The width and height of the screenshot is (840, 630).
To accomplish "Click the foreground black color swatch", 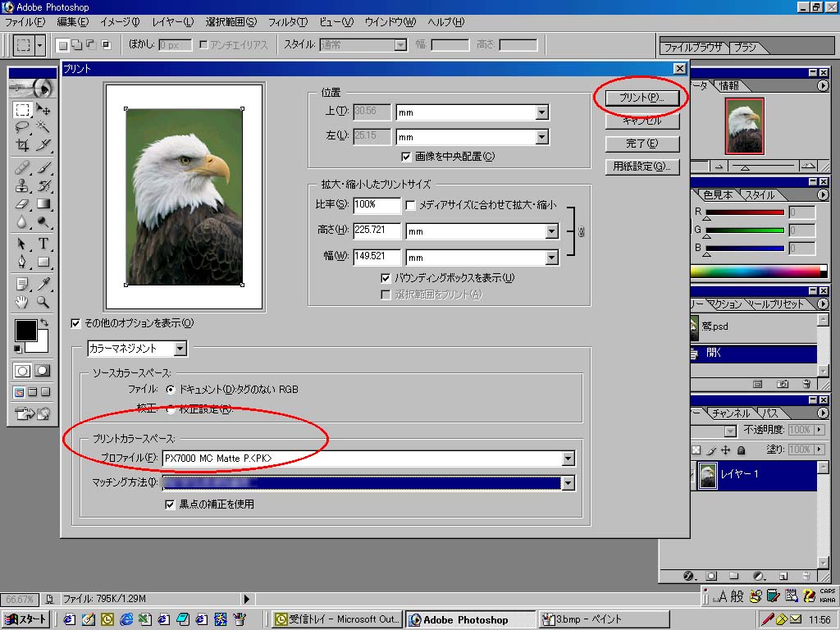I will point(25,331).
